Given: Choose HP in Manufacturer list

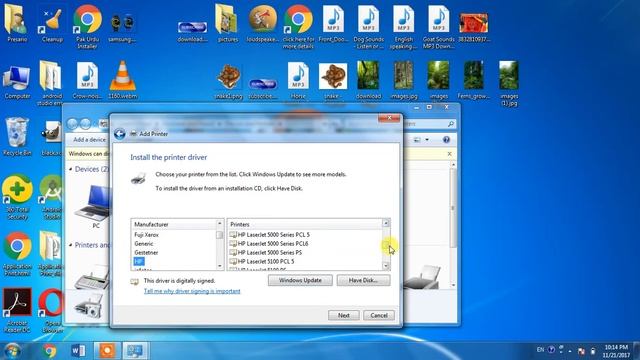Looking at the screenshot, I should point(139,262).
